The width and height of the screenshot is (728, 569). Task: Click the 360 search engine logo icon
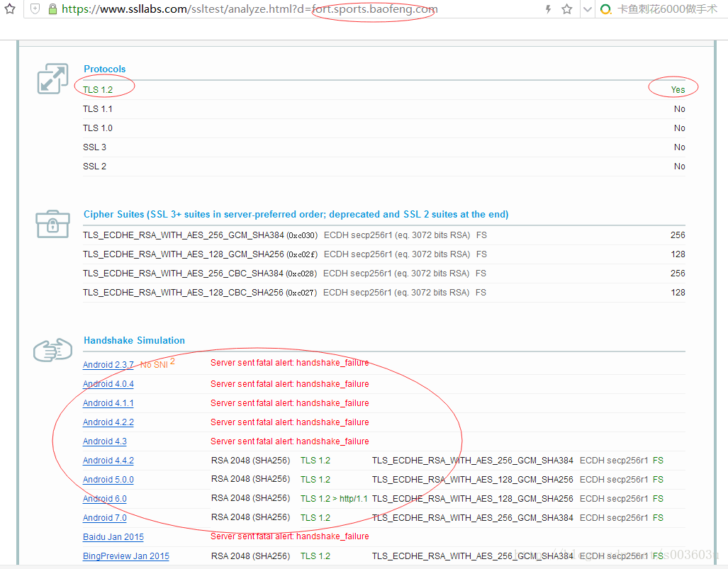[x=605, y=9]
